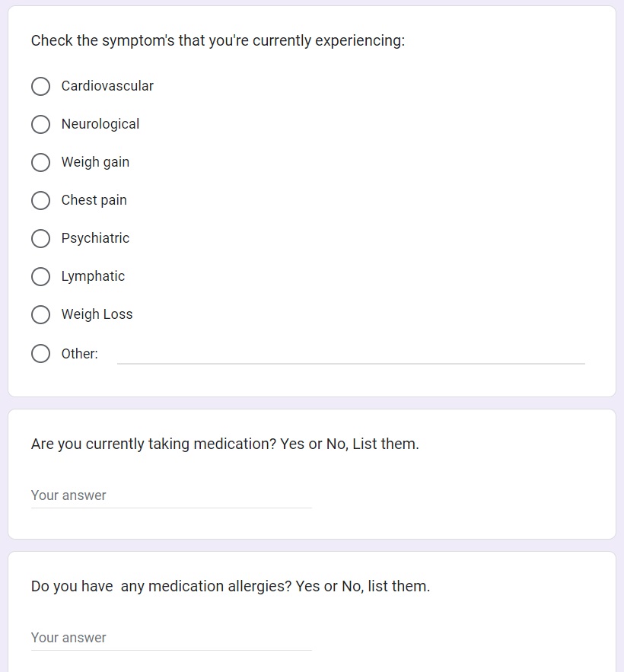Image resolution: width=624 pixels, height=672 pixels.
Task: Click the 'Neurological' option label text
Action: pos(100,124)
